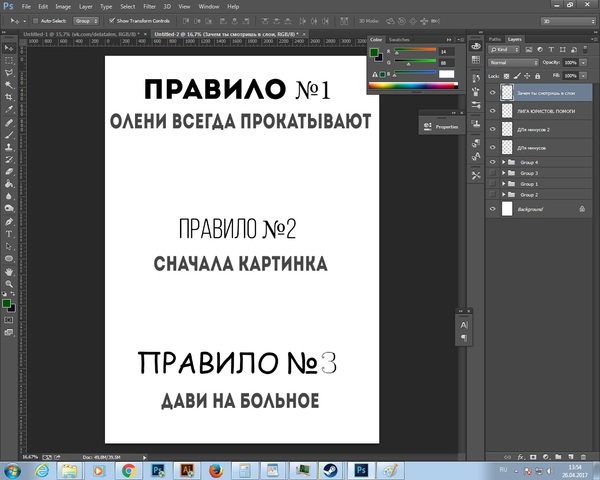Viewport: 600px width, 480px height.
Task: Select the Rectangular Marquee tool
Action: 8,60
